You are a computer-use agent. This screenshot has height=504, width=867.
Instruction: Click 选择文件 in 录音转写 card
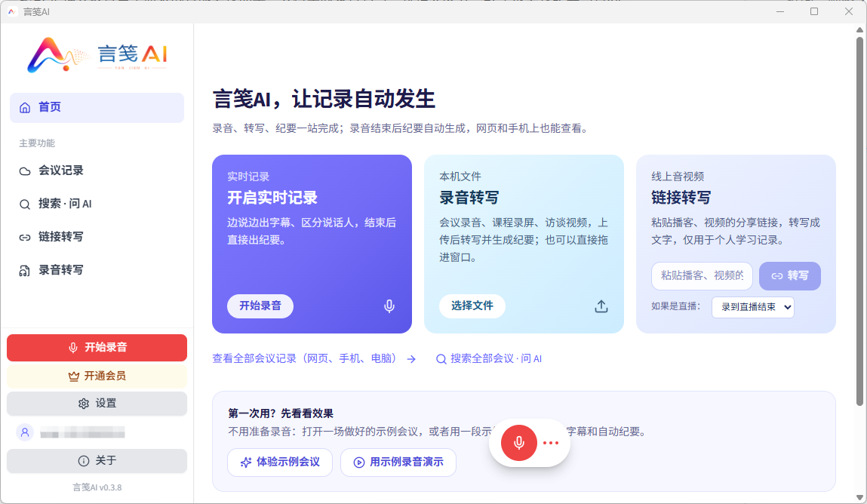472,306
